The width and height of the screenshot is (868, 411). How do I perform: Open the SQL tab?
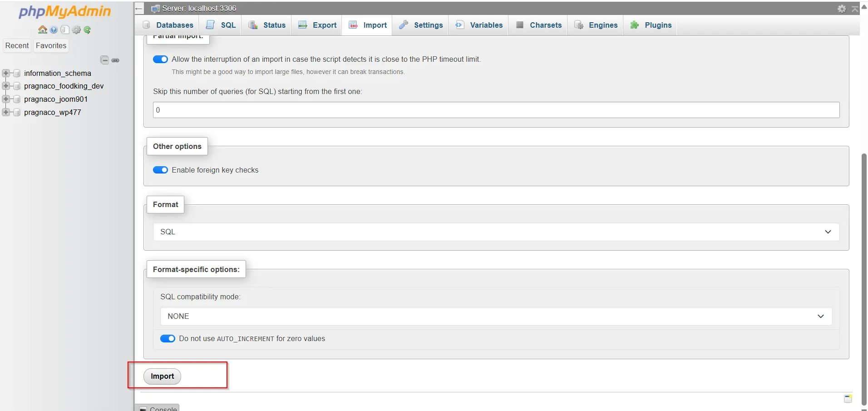tap(221, 25)
